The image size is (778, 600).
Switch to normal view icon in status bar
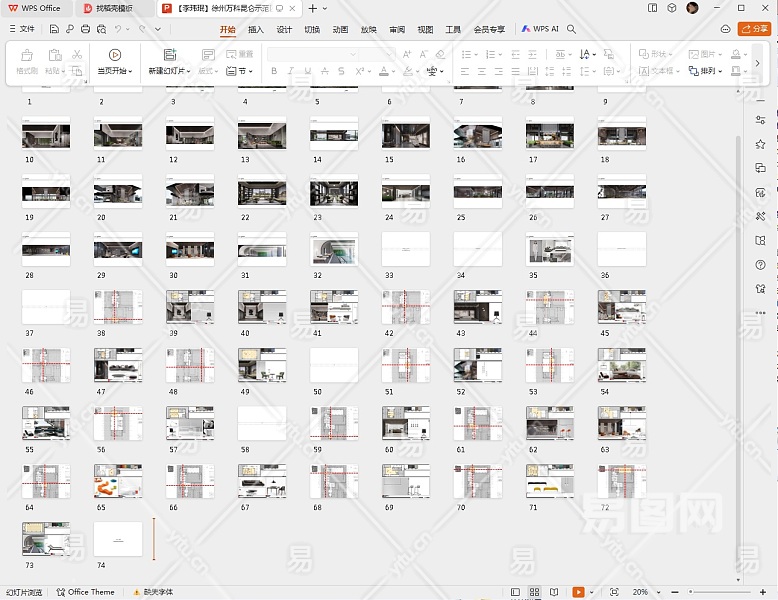(x=515, y=592)
